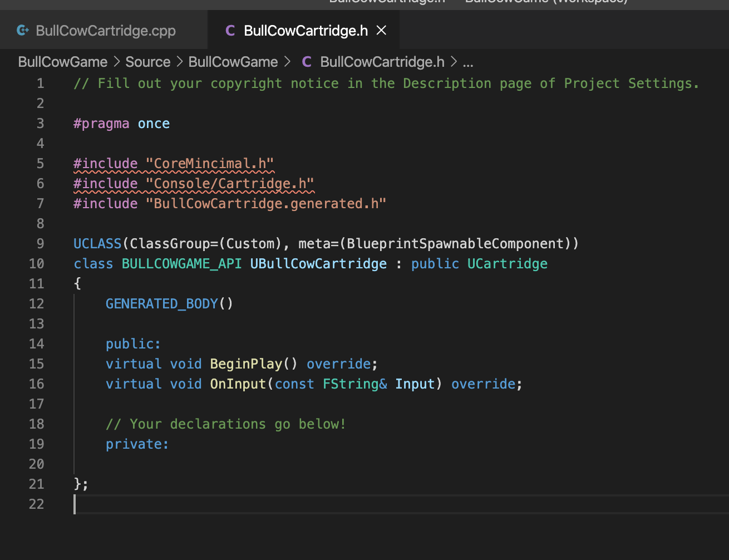
Task: Click the C language icon on BullCowCartridge.h tab
Action: point(230,31)
